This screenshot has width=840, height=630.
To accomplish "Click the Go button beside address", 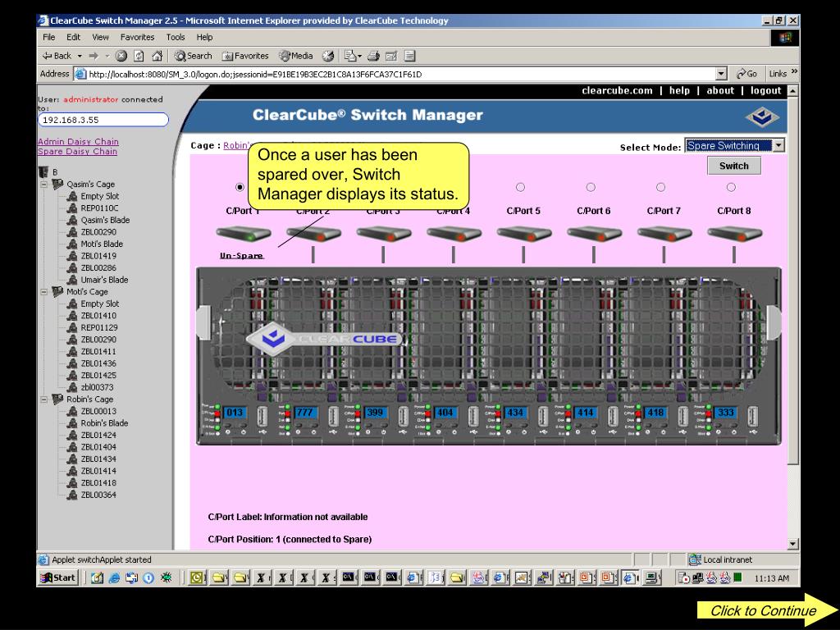I will click(746, 74).
